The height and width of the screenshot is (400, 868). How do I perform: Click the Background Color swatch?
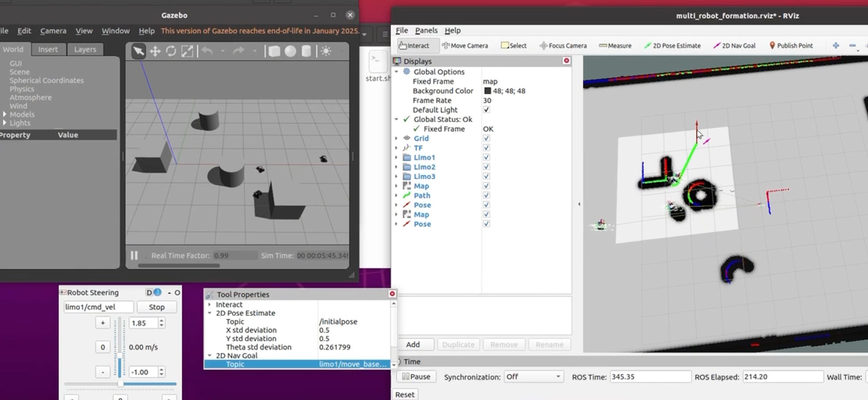pyautogui.click(x=487, y=91)
